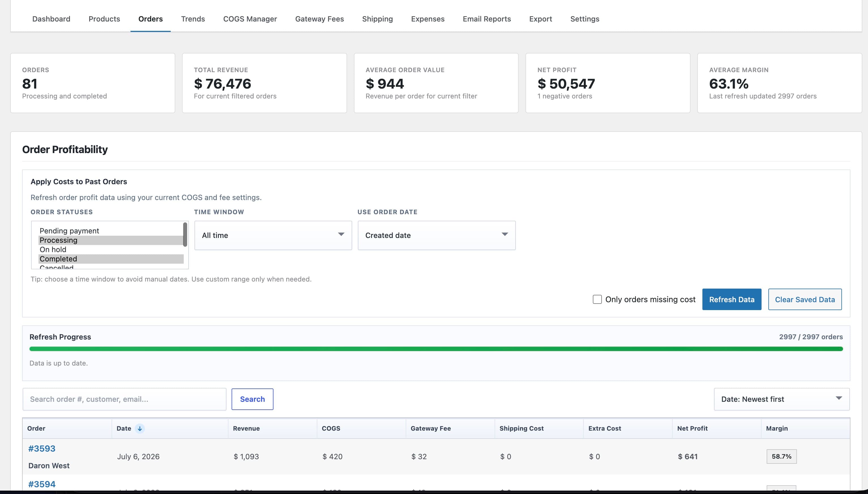Open the Trends tab
Image resolution: width=868 pixels, height=494 pixels.
pyautogui.click(x=193, y=19)
